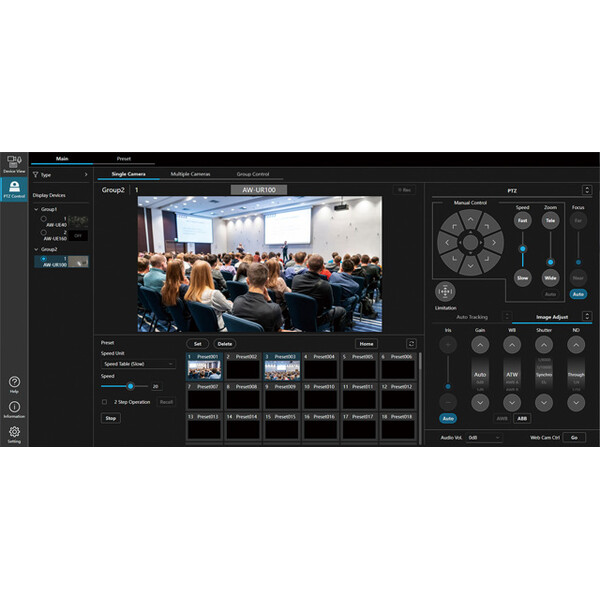Enable the 2 Step Operation checkbox

[105, 402]
